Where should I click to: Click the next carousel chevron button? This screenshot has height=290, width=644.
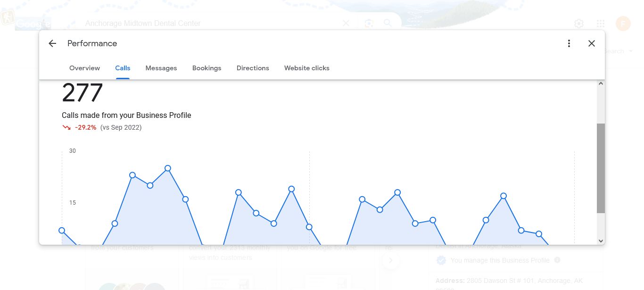click(391, 260)
